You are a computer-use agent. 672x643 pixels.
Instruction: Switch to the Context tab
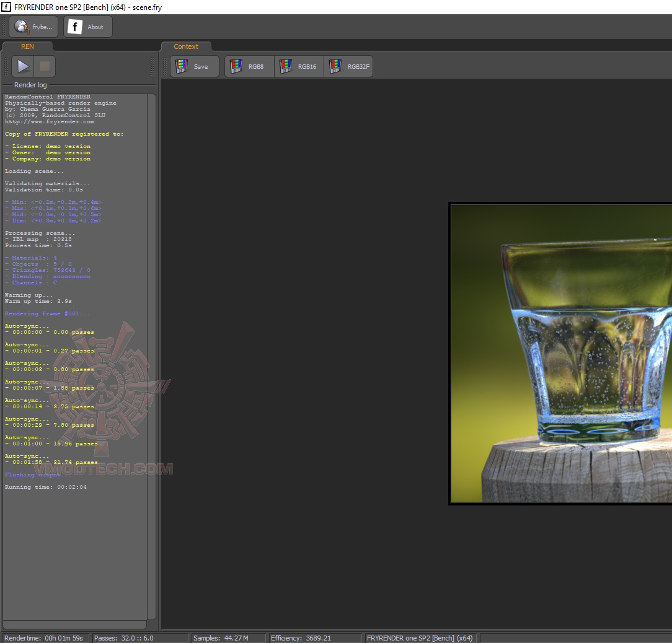click(x=186, y=46)
